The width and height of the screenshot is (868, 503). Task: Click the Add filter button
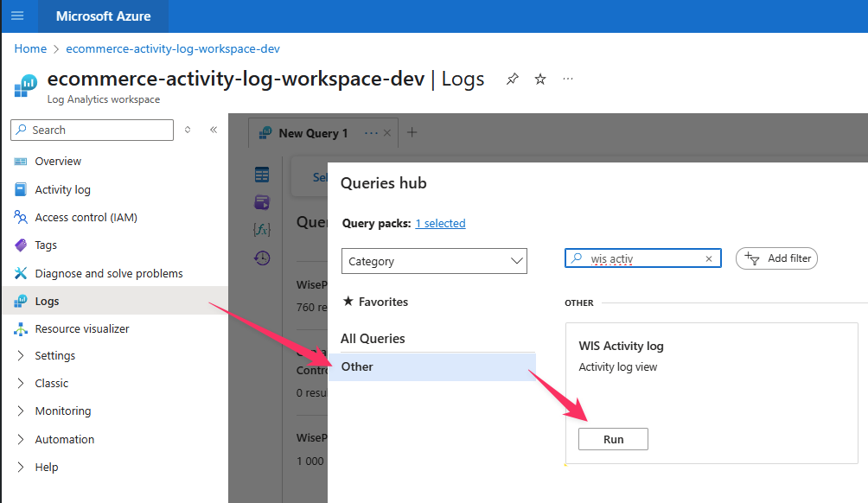(x=776, y=258)
